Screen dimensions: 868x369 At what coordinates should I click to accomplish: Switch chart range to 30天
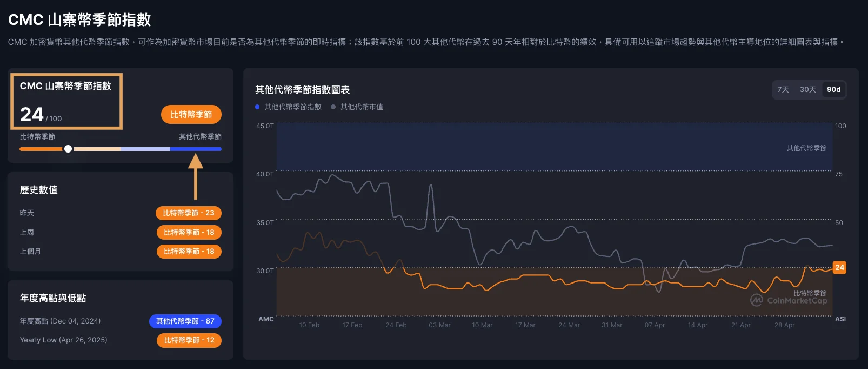[x=807, y=89]
